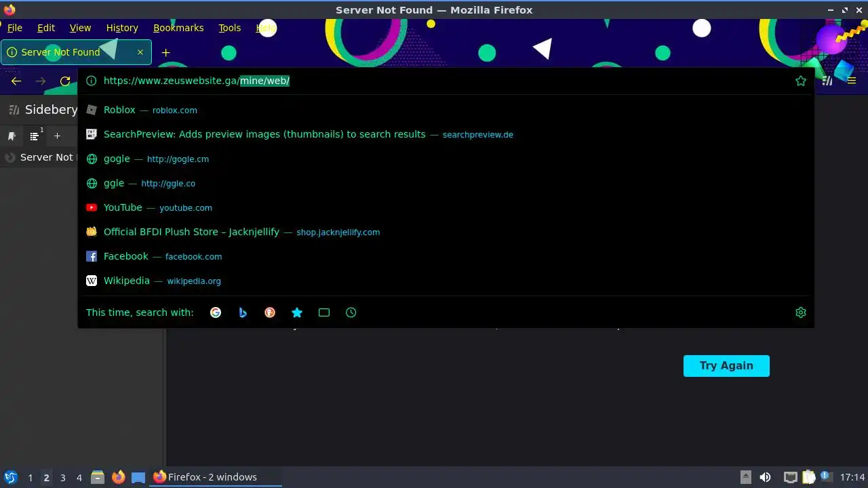Choose gogle suggestion http://gogle.cm
Viewport: 868px width, 488px height.
pyautogui.click(x=446, y=159)
